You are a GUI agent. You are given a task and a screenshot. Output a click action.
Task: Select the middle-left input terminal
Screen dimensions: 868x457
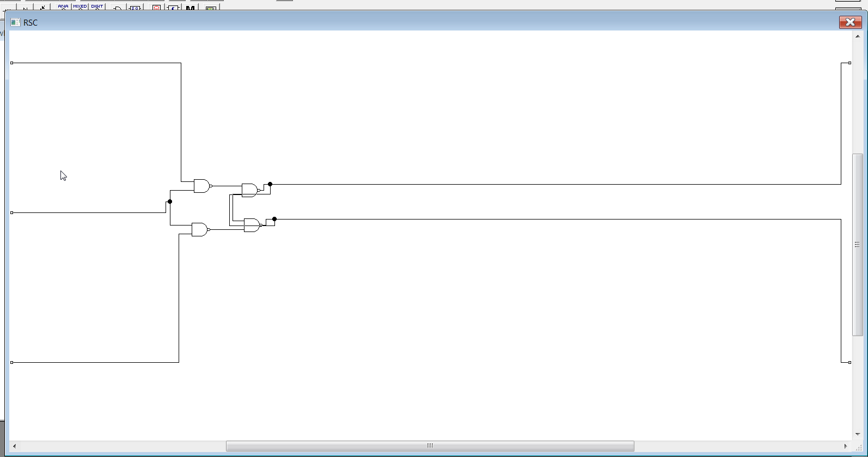(x=12, y=212)
